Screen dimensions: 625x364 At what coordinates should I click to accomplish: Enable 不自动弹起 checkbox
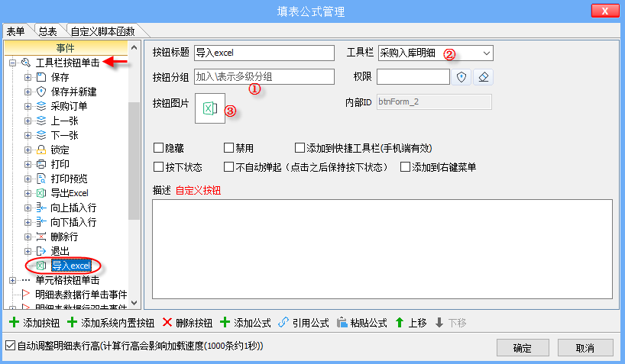(x=228, y=166)
